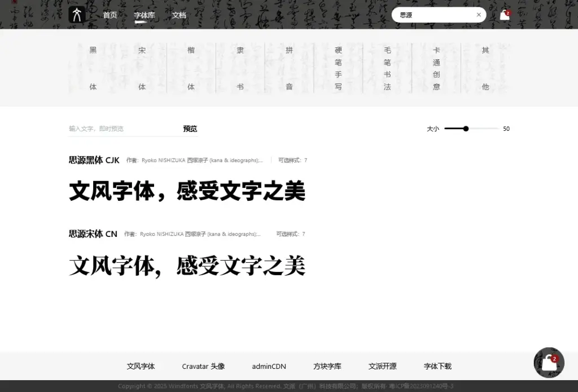Open the 字体库 nav item

click(144, 15)
